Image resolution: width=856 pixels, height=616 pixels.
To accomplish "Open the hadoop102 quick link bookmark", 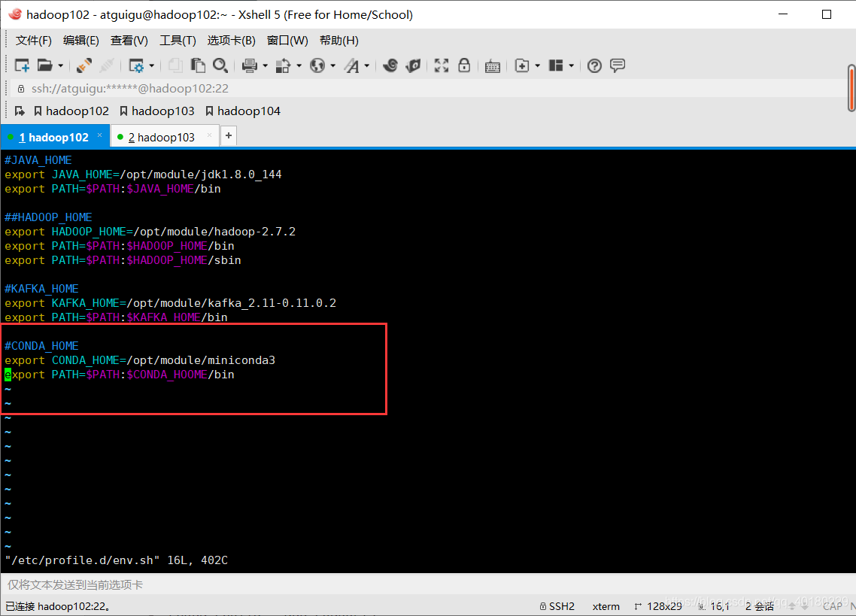I will tap(71, 111).
